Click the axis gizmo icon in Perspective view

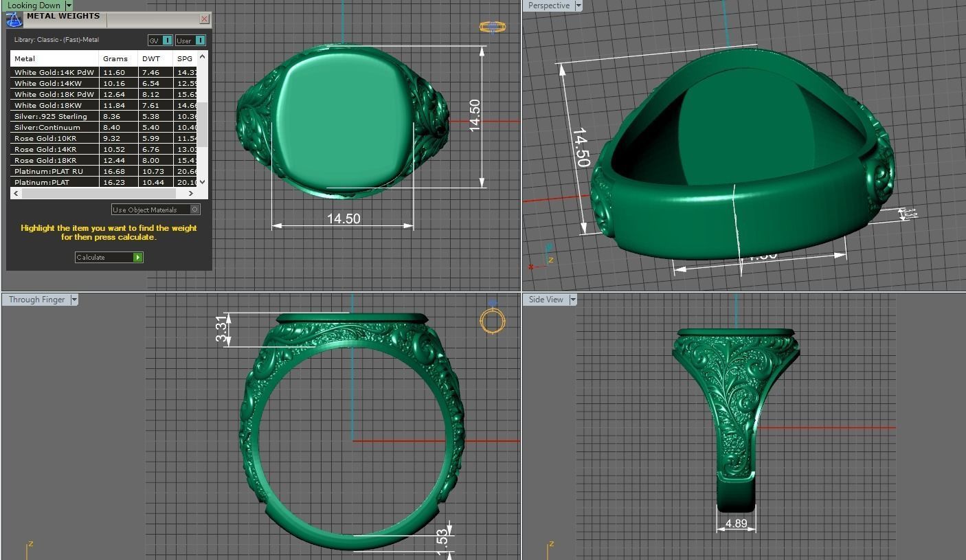click(543, 258)
